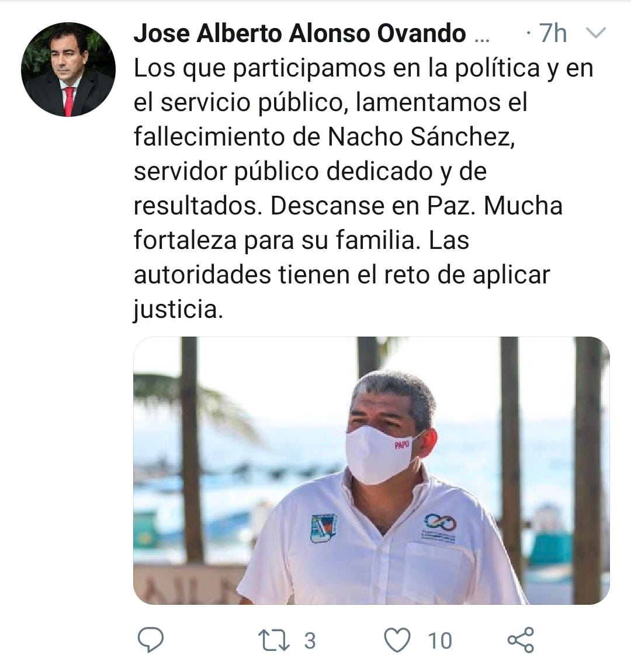Click the infinity logo on white shirt

440,522
